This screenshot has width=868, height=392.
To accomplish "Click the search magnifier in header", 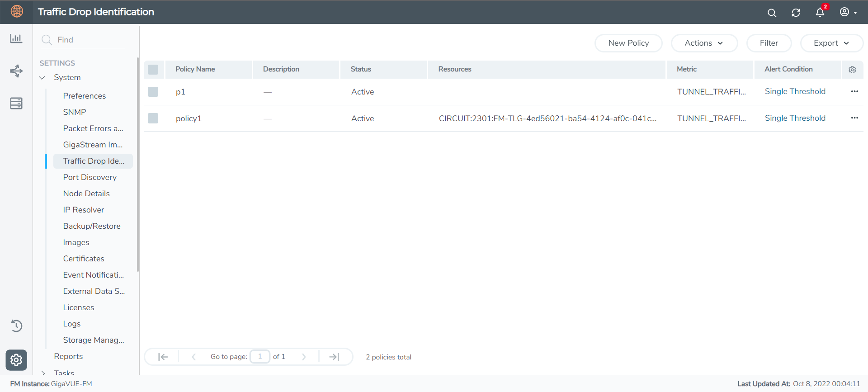I will click(772, 13).
